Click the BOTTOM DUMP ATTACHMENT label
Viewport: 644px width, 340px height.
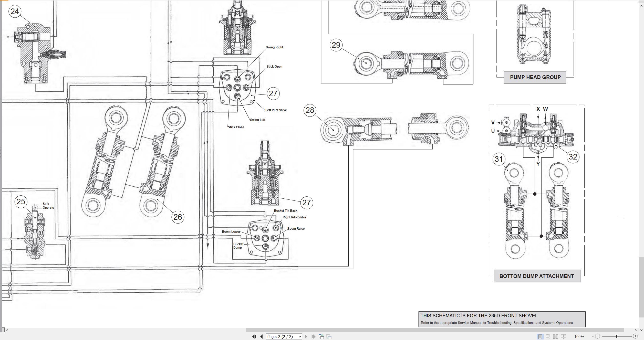(x=537, y=276)
